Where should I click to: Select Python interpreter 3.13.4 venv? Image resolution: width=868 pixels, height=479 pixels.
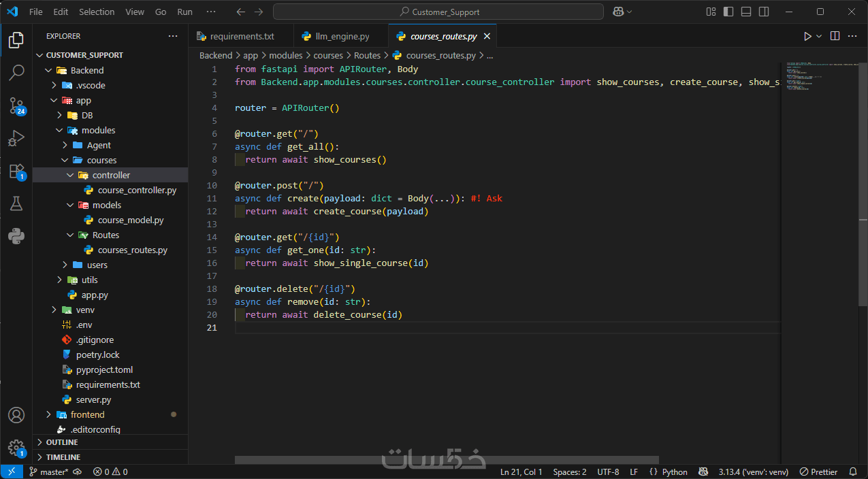(754, 472)
